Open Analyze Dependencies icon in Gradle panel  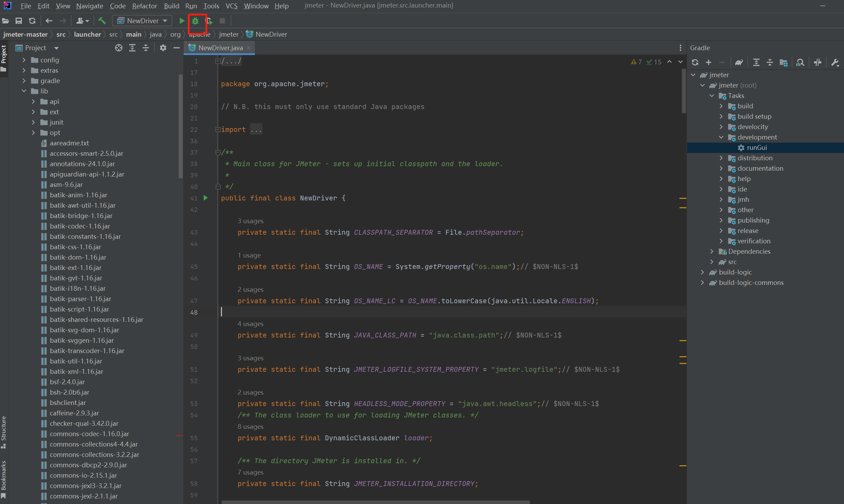tap(800, 62)
